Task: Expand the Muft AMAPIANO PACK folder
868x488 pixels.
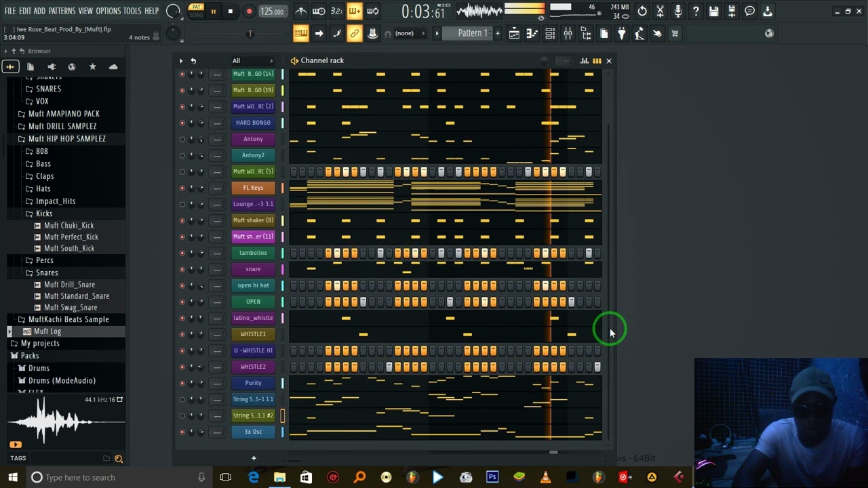Action: tap(64, 114)
